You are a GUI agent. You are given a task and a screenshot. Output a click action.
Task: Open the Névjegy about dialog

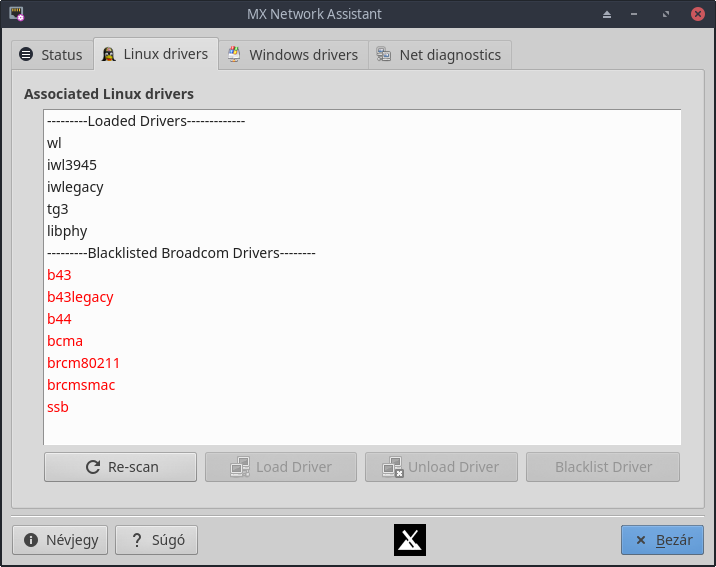60,540
